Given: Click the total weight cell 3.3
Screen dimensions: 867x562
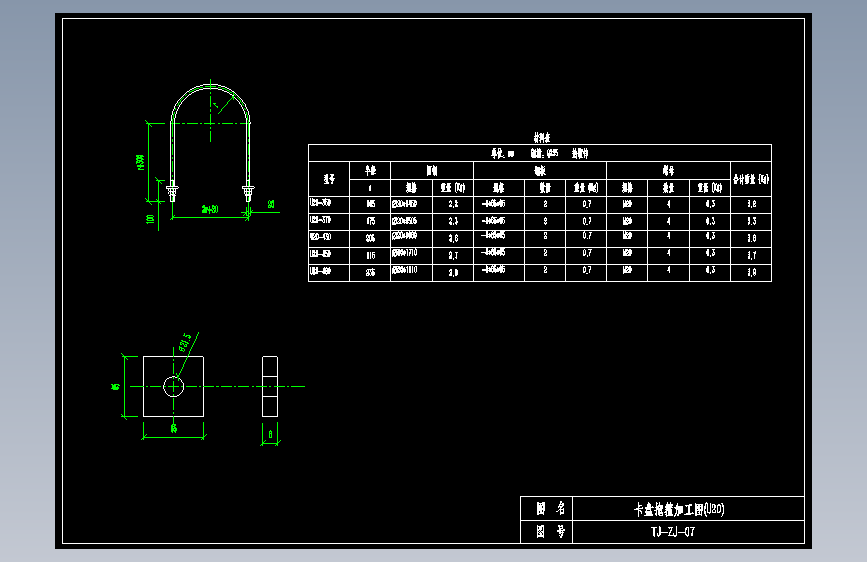Looking at the screenshot, I should click(x=751, y=221).
